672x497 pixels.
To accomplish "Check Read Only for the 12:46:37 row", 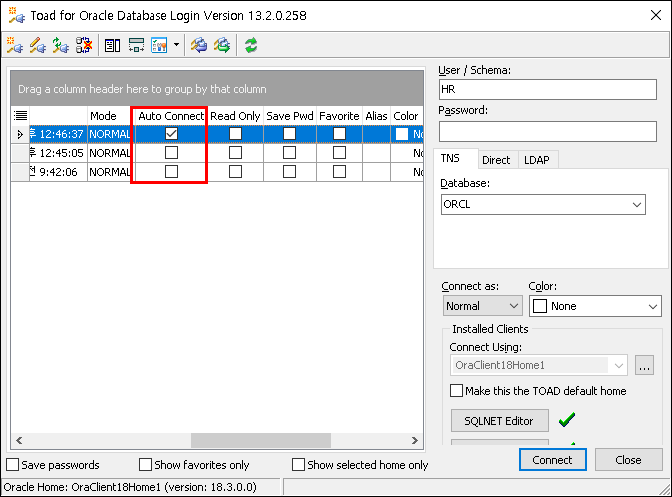I will pos(235,134).
